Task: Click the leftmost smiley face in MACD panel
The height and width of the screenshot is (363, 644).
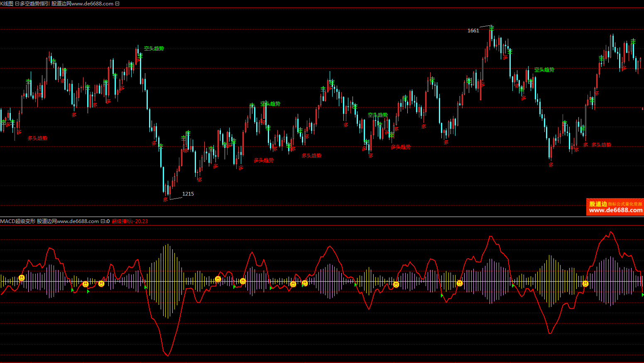Action: [x=22, y=277]
